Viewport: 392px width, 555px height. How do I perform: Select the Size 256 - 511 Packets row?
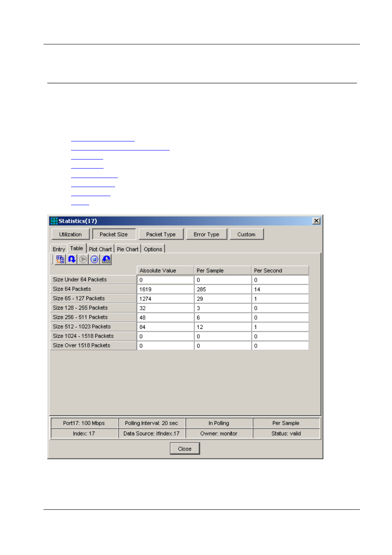tap(93, 317)
